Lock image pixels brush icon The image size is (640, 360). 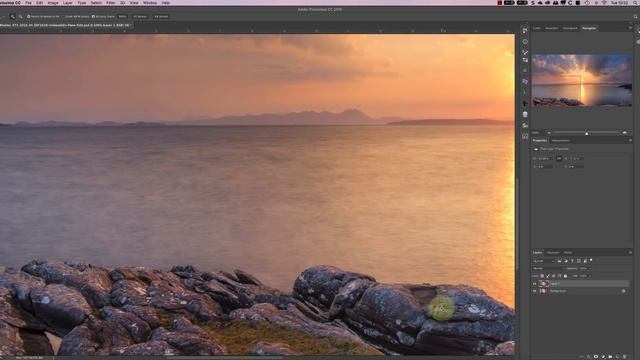(548, 276)
